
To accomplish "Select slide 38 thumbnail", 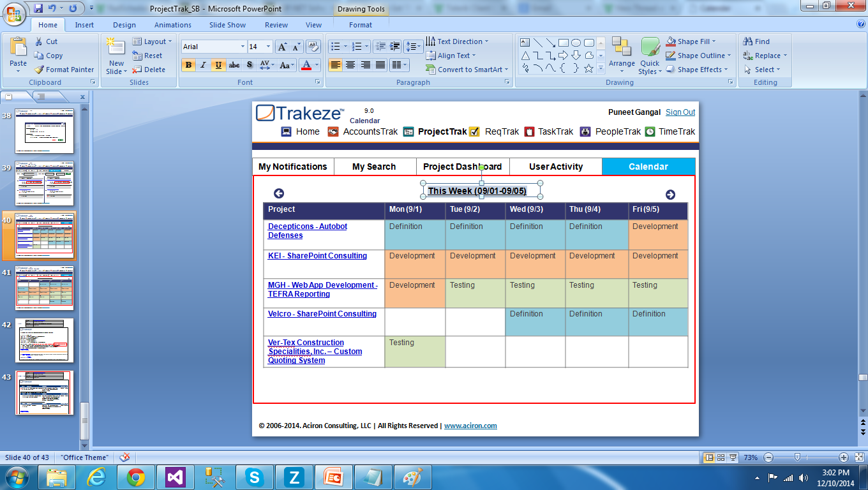I will (x=45, y=131).
